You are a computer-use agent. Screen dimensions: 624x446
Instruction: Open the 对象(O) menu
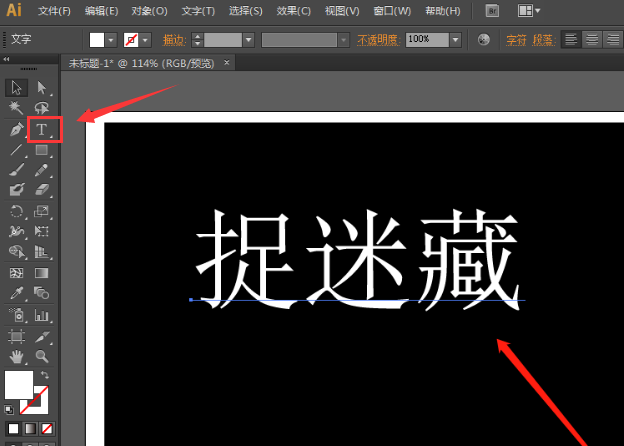(150, 11)
